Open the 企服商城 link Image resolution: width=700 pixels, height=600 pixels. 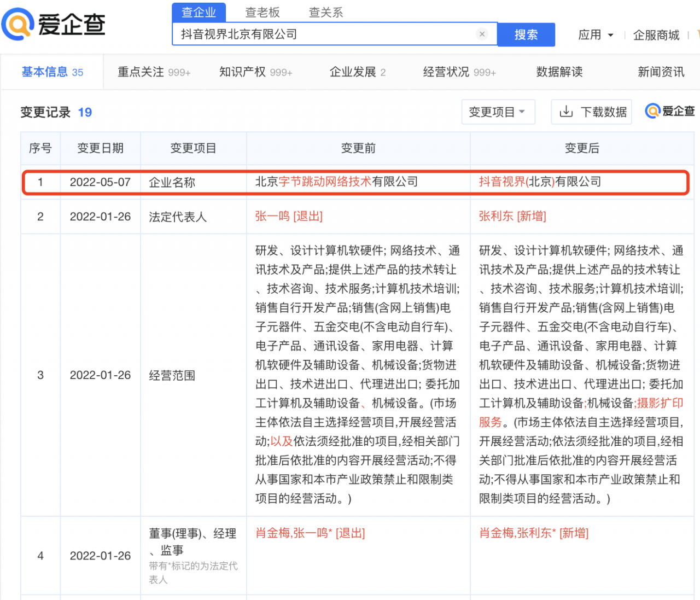pos(656,35)
